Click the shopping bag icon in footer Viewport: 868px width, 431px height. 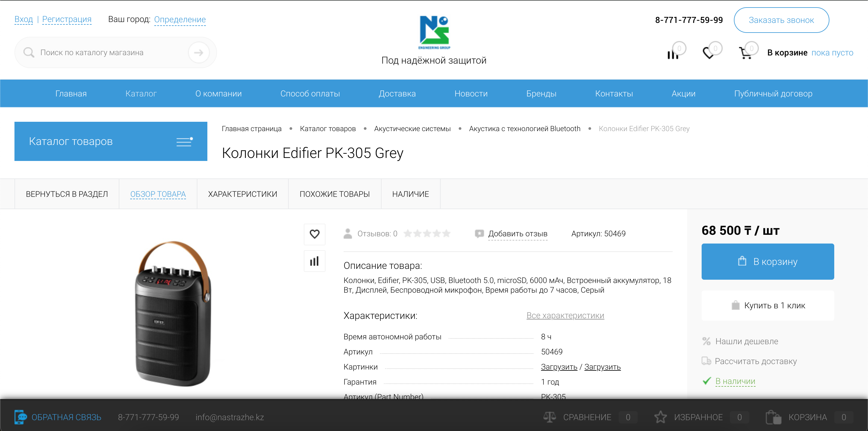coord(773,417)
